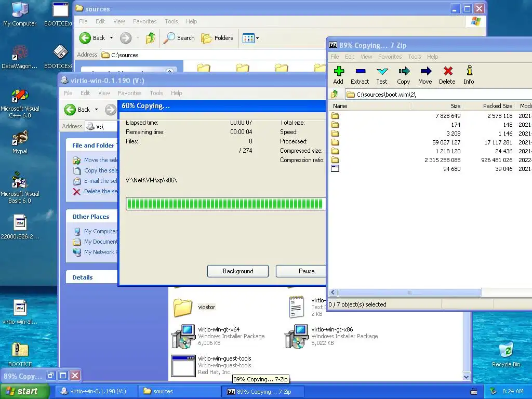
Task: Open Search in the sources window toolbar
Action: click(179, 38)
